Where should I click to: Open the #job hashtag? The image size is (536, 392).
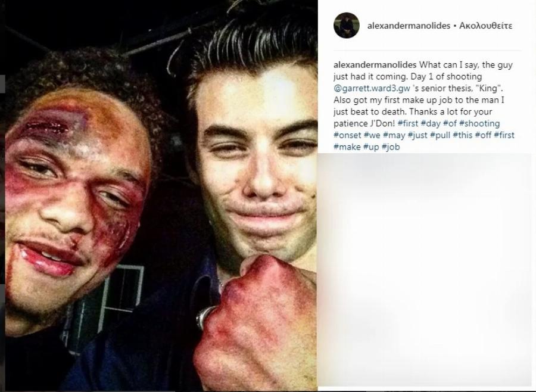tap(390, 147)
